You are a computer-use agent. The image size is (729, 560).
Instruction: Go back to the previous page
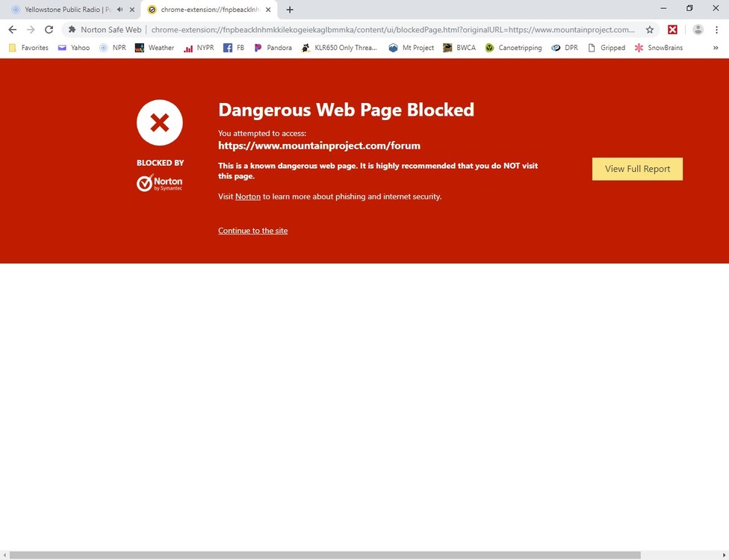pyautogui.click(x=13, y=30)
